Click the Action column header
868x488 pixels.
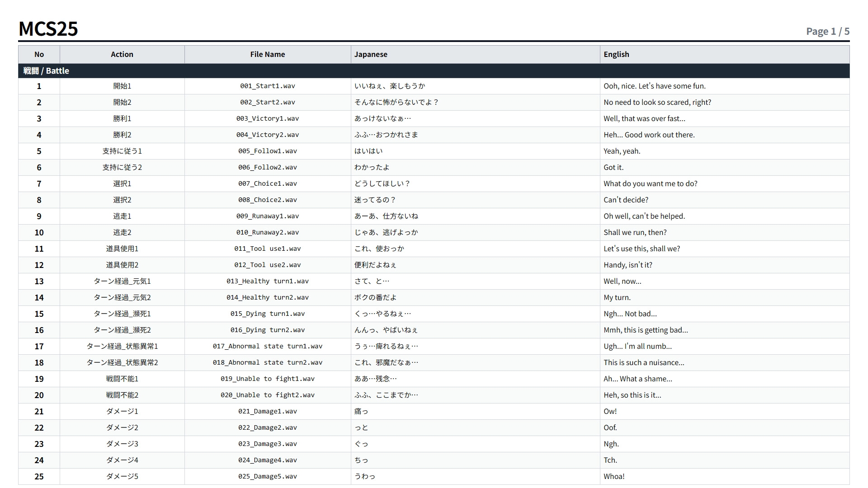122,54
